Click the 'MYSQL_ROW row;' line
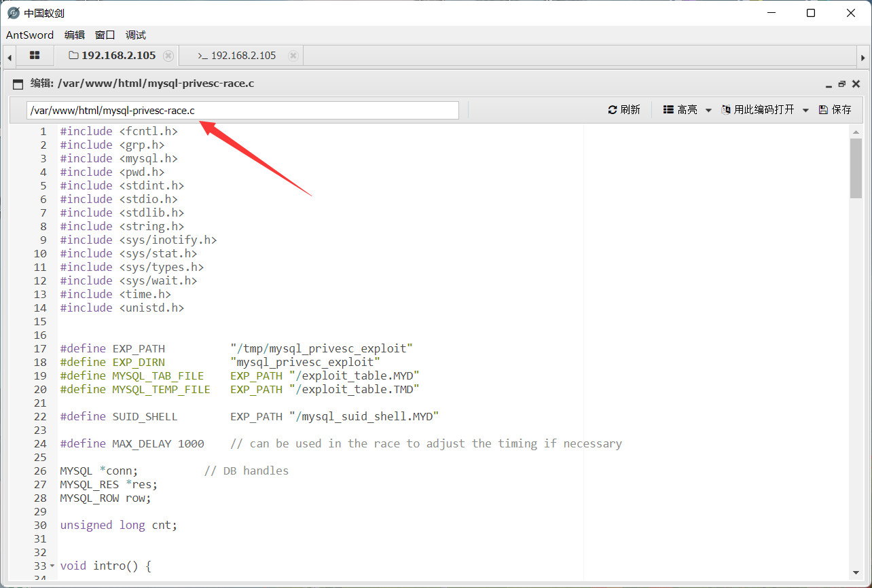 105,498
